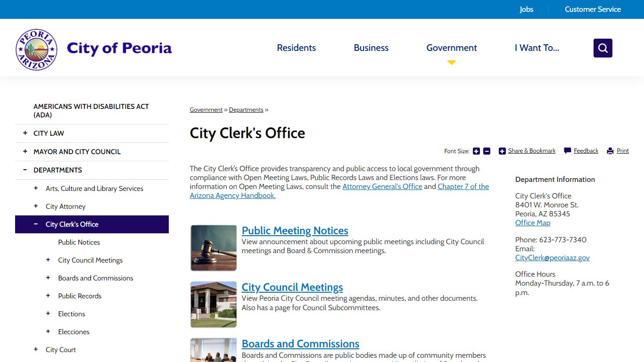Expand the City Attorney item
644x362 pixels.
(36, 206)
